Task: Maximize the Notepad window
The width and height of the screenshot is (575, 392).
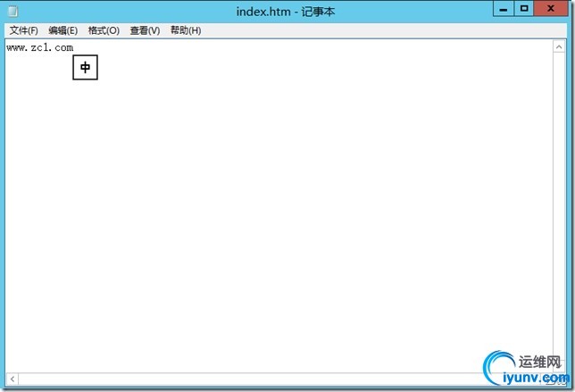Action: click(x=524, y=9)
